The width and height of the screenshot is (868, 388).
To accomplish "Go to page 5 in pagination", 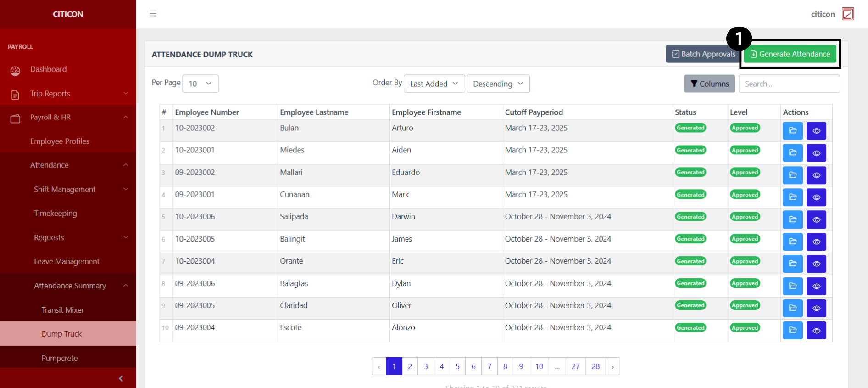I will 457,366.
